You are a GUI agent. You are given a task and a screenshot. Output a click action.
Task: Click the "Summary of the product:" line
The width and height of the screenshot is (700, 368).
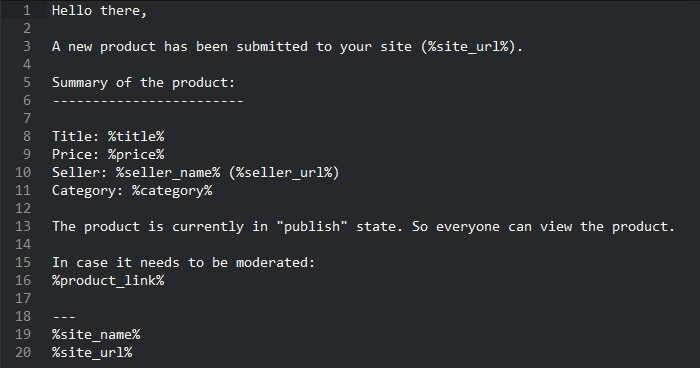point(143,83)
